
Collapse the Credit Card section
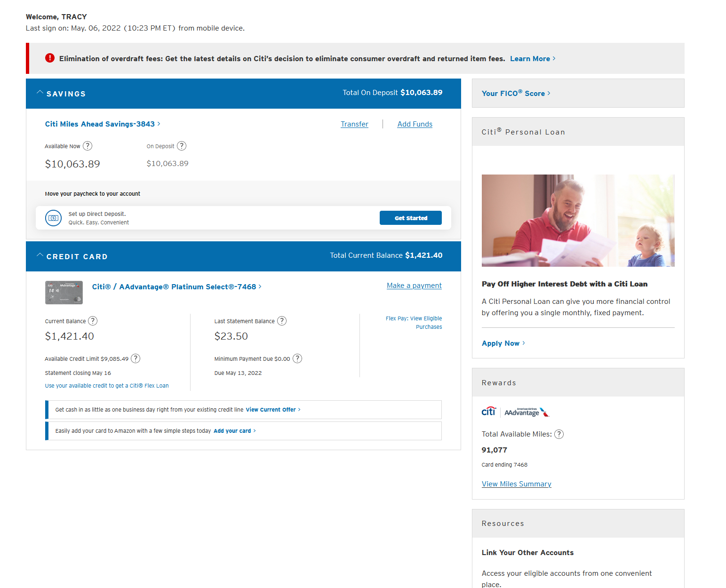coord(40,255)
